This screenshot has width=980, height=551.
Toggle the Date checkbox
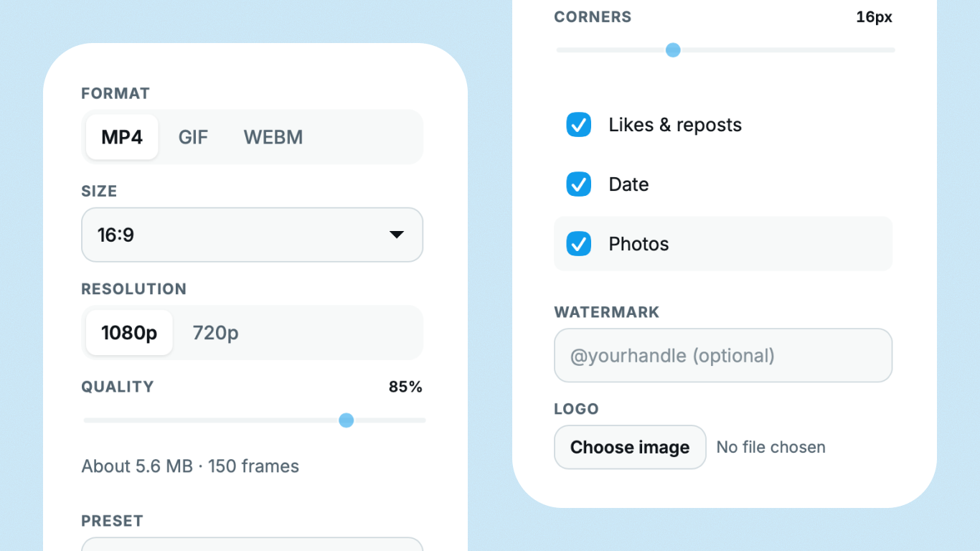[x=579, y=184]
